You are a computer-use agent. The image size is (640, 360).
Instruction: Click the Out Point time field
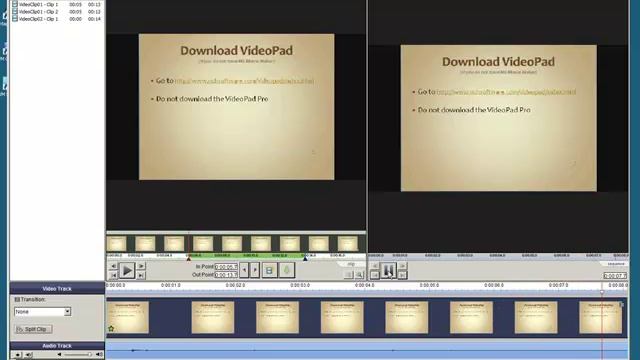[226, 275]
